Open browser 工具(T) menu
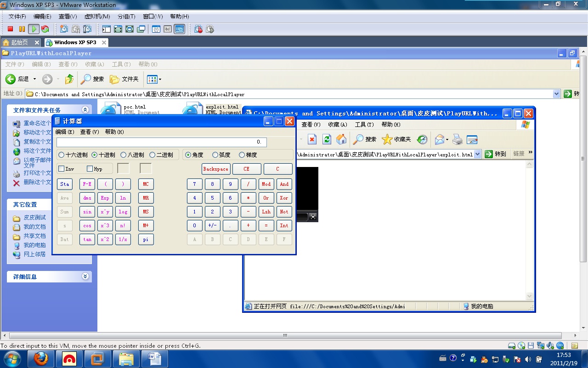The width and height of the screenshot is (588, 368). click(x=364, y=125)
